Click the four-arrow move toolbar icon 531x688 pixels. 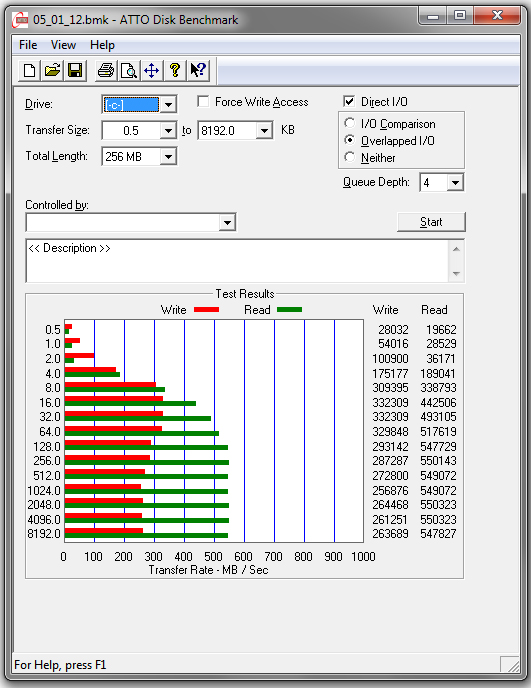(x=151, y=70)
